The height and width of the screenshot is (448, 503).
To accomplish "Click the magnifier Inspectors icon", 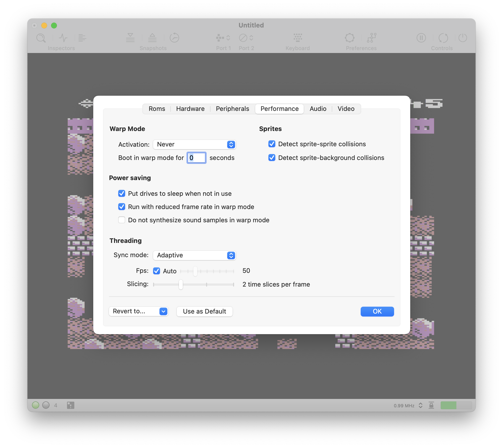I will pos(41,38).
